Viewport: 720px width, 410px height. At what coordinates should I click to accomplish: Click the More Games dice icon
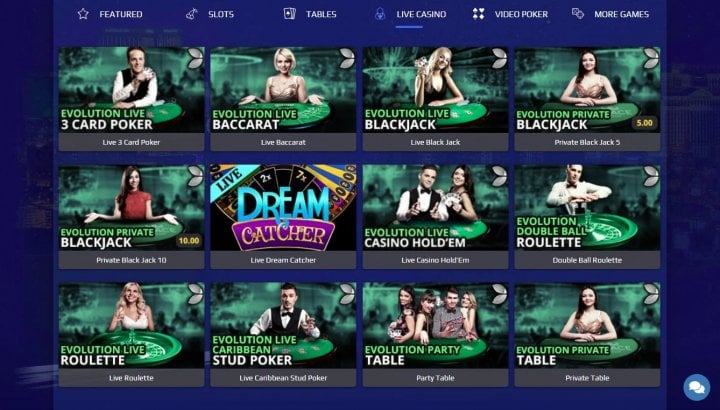click(578, 14)
